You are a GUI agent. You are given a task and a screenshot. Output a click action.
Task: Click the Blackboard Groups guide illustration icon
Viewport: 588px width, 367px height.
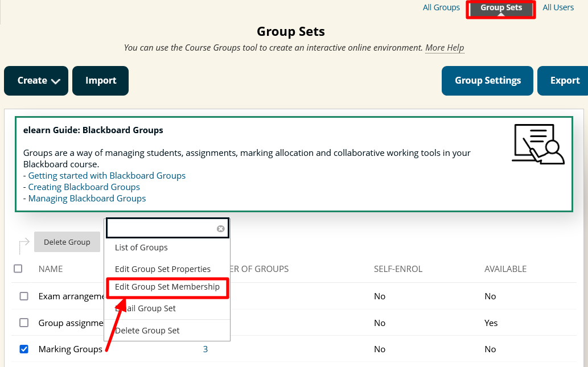(537, 144)
